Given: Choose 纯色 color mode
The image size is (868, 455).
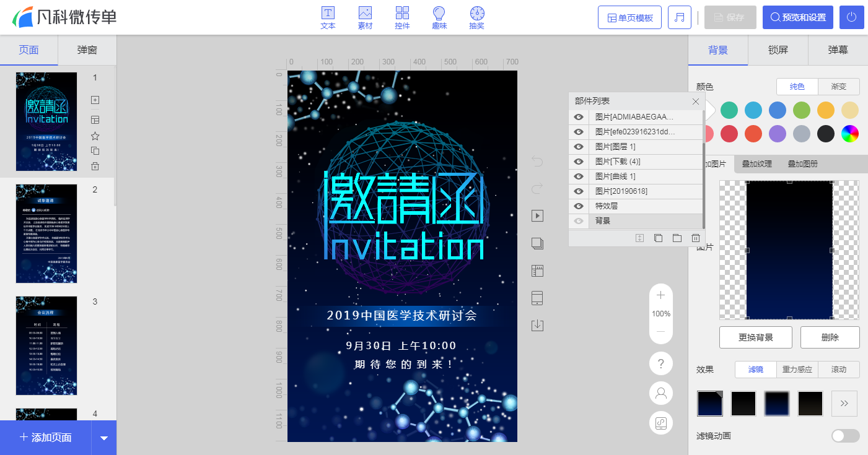Looking at the screenshot, I should click(797, 87).
